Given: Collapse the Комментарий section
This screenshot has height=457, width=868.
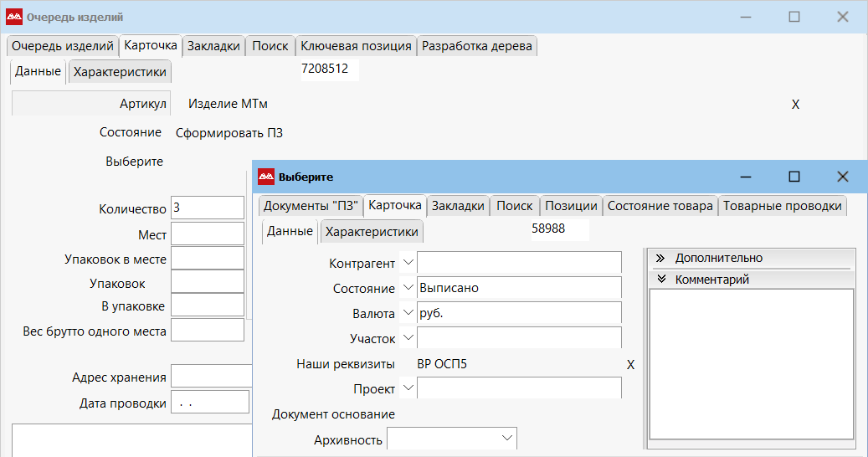Looking at the screenshot, I should click(660, 280).
